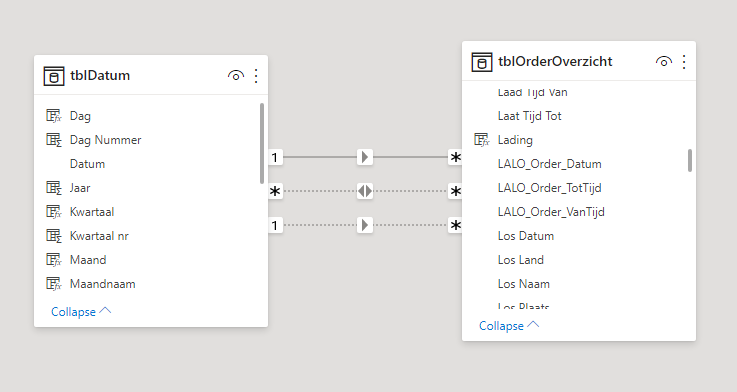Click the '1' cardinality marker on active relationship
Image resolution: width=737 pixels, height=392 pixels.
[275, 157]
